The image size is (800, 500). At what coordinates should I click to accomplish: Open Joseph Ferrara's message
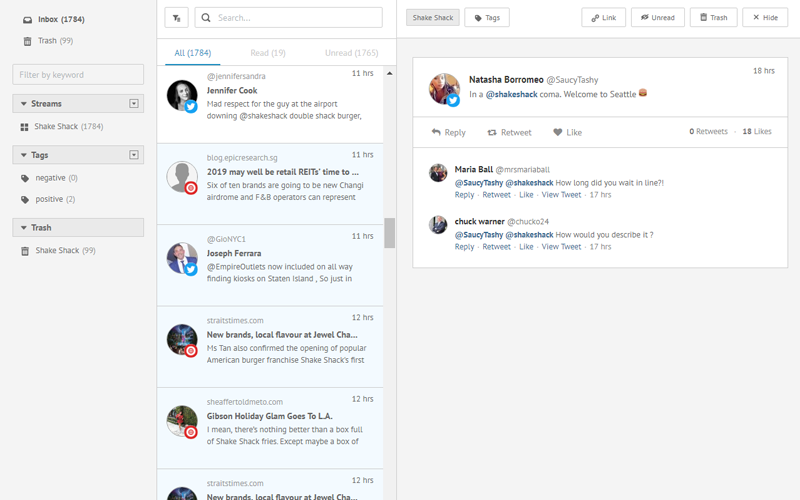(270, 266)
